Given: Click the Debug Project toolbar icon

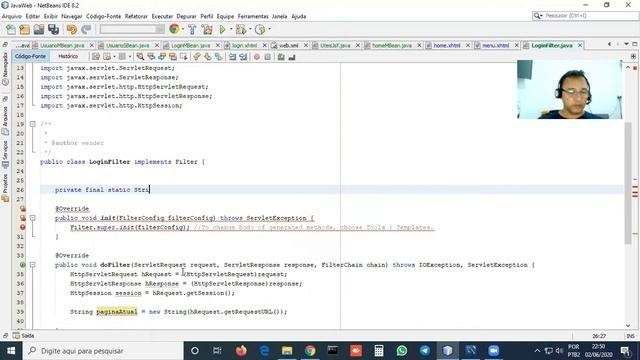Looking at the screenshot, I should [241, 29].
